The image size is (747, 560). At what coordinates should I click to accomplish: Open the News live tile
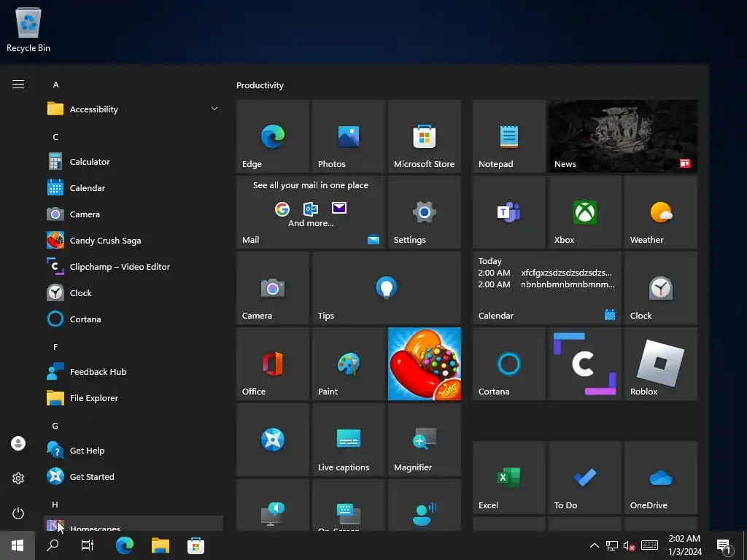point(623,136)
